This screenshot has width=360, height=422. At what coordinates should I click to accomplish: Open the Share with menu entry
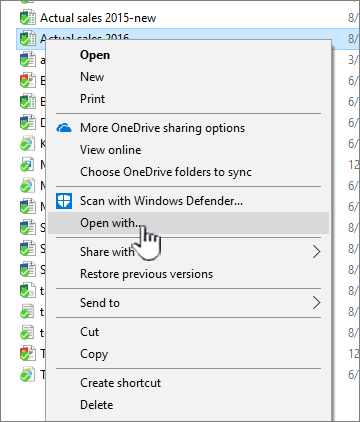point(188,252)
